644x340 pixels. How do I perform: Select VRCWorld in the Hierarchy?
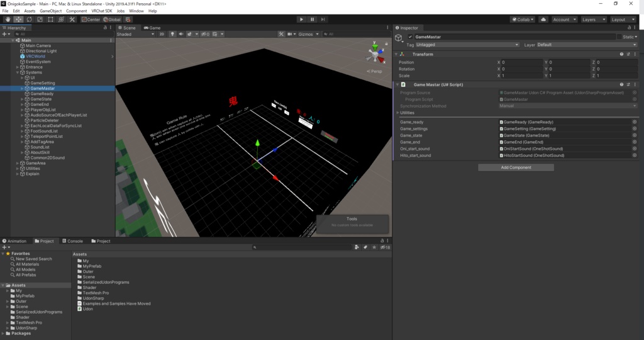tap(35, 56)
